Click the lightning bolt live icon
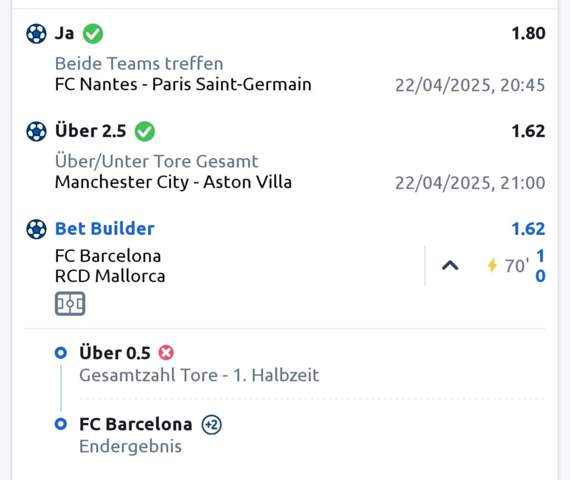570x480 pixels. point(492,265)
